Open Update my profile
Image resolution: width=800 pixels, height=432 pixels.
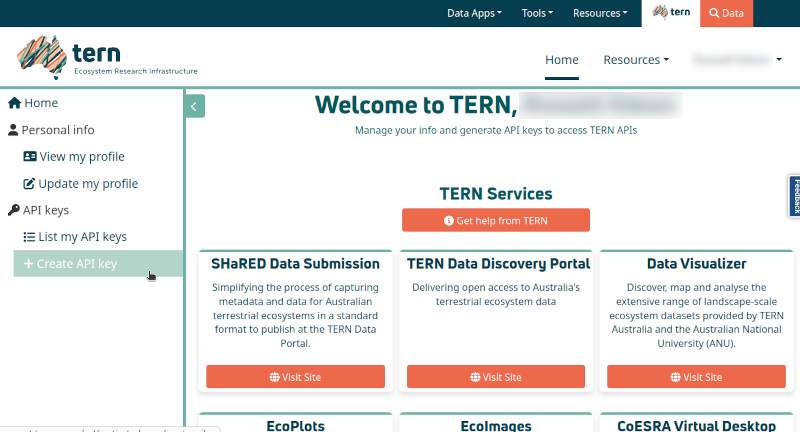(x=81, y=184)
